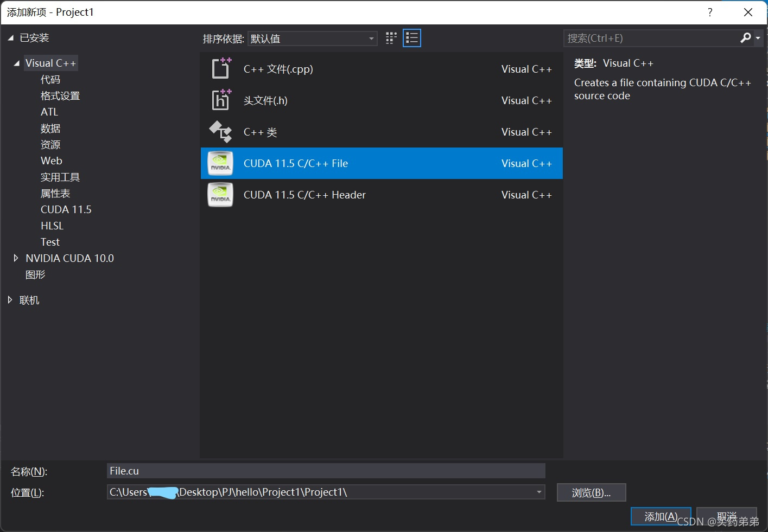
Task: Select the Test category
Action: (50, 242)
